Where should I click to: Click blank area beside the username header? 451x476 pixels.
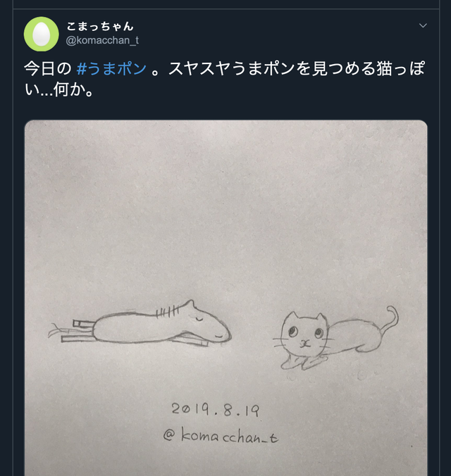point(273,33)
